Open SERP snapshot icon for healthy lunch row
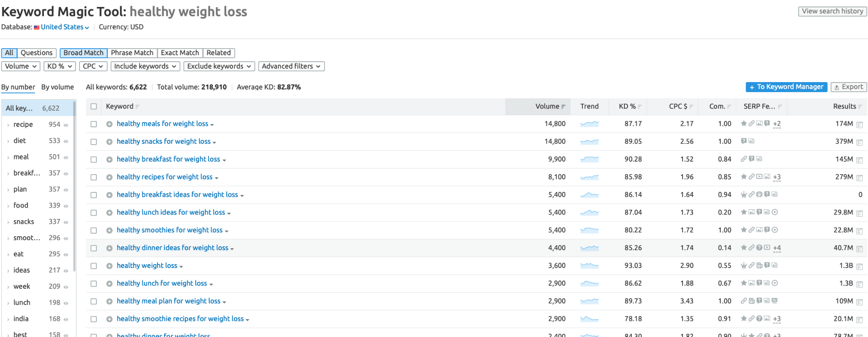The image size is (868, 337). [x=859, y=284]
